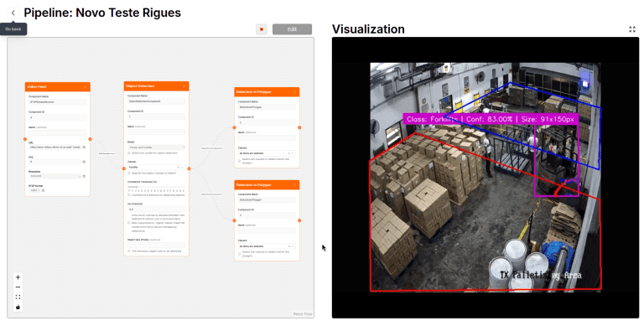
Task: Click the info icon beside the FPS field
Action: (x=84, y=162)
